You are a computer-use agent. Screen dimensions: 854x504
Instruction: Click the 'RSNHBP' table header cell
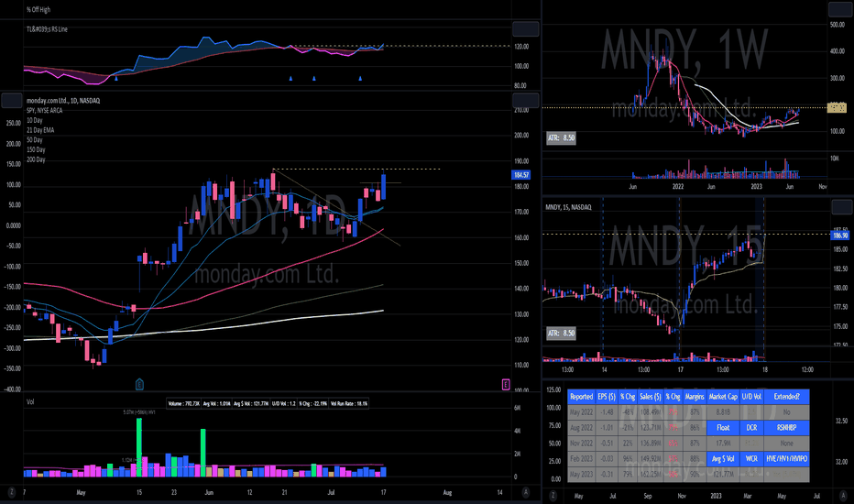(x=786, y=428)
